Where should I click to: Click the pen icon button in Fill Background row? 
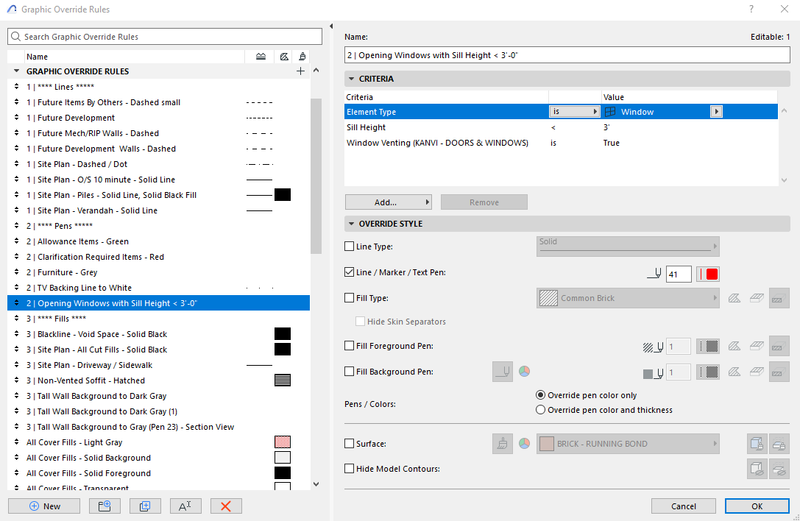503,371
